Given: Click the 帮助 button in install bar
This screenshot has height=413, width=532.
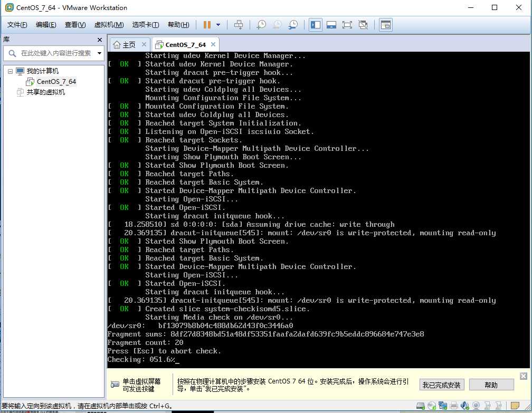Looking at the screenshot, I should 491,385.
